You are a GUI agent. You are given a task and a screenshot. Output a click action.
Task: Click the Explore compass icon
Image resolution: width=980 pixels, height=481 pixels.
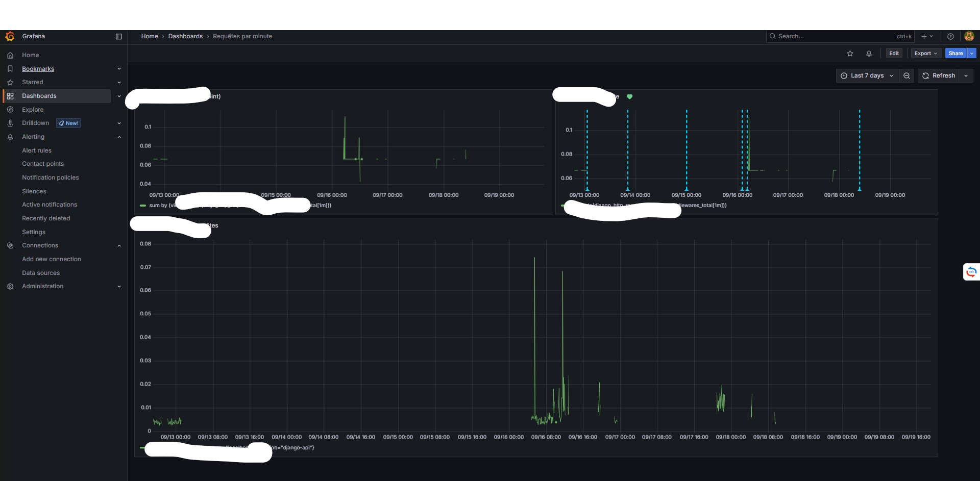pos(10,110)
